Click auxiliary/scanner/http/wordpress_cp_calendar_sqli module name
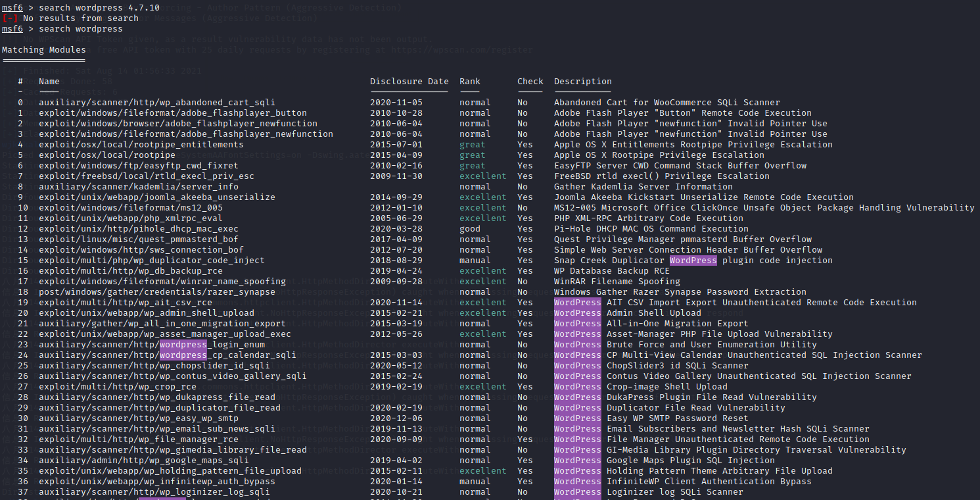Viewport: 980px width, 500px height. [x=168, y=355]
